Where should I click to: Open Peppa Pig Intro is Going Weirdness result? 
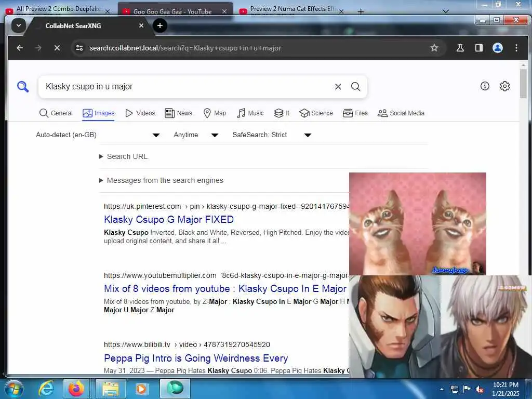tap(196, 358)
